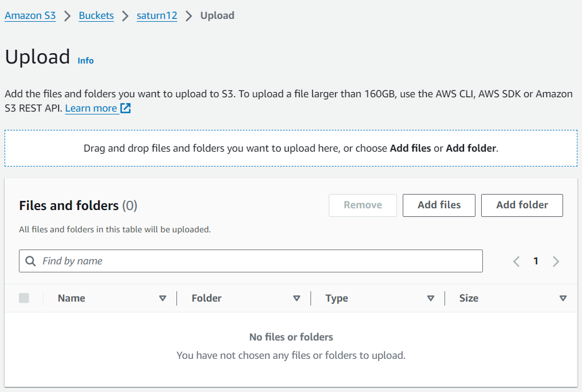This screenshot has height=392, width=582.
Task: Select page 1 in the pagination control
Action: pyautogui.click(x=536, y=261)
